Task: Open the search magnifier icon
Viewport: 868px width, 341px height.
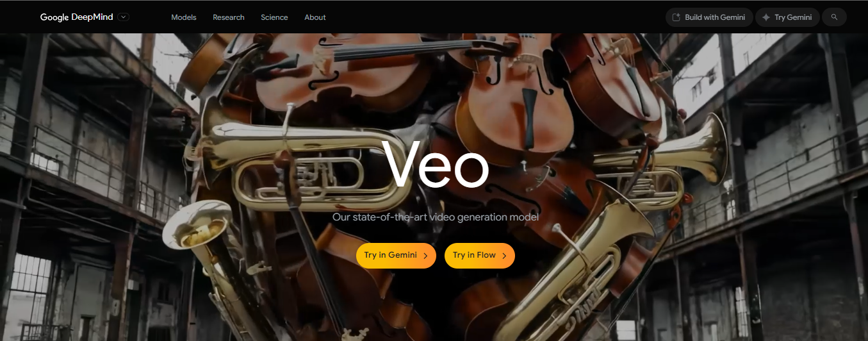Action: [x=834, y=17]
